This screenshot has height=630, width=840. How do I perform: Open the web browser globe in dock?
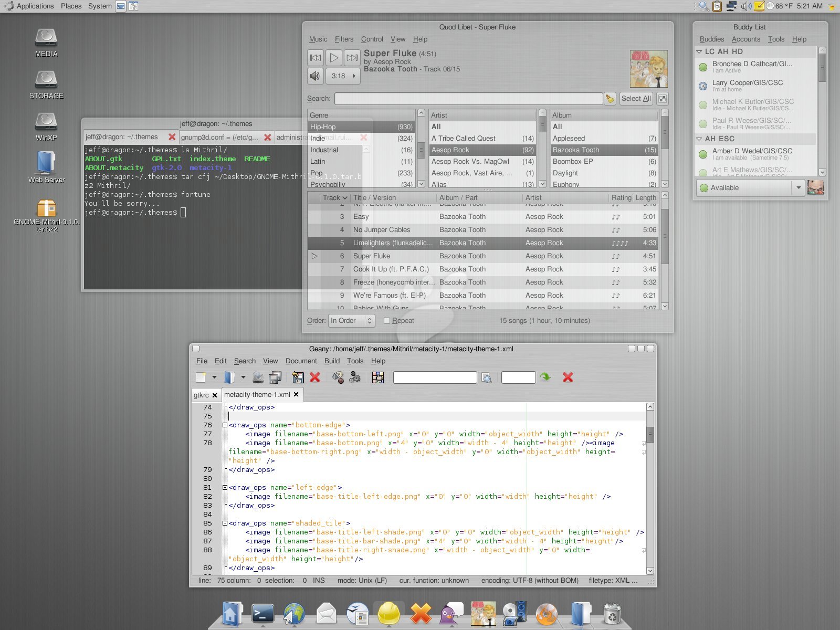(x=294, y=613)
